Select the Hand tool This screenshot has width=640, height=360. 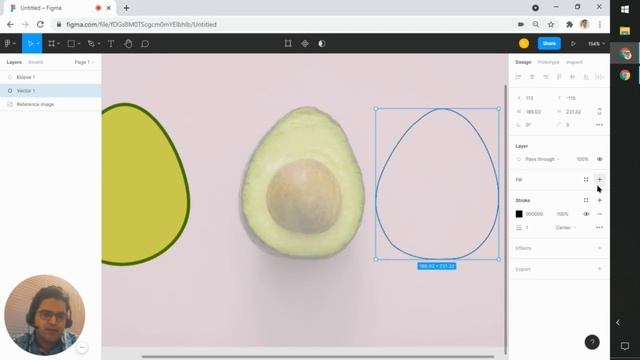(128, 43)
